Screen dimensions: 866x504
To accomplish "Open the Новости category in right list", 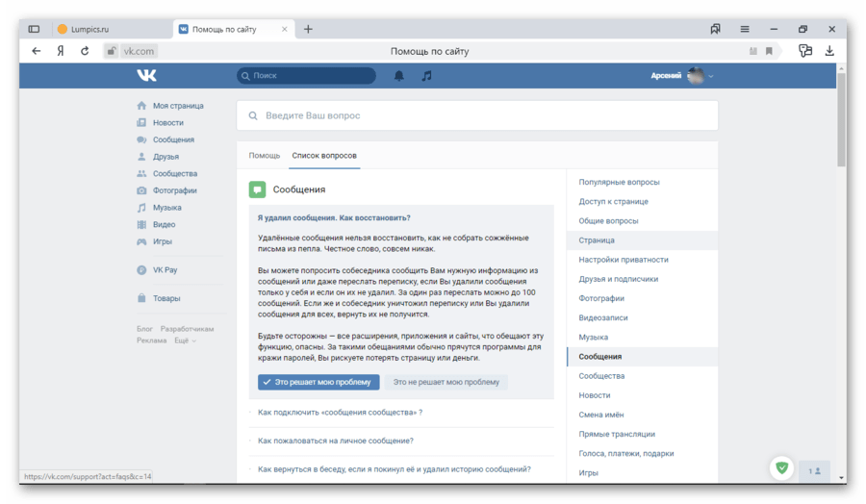I will 595,395.
